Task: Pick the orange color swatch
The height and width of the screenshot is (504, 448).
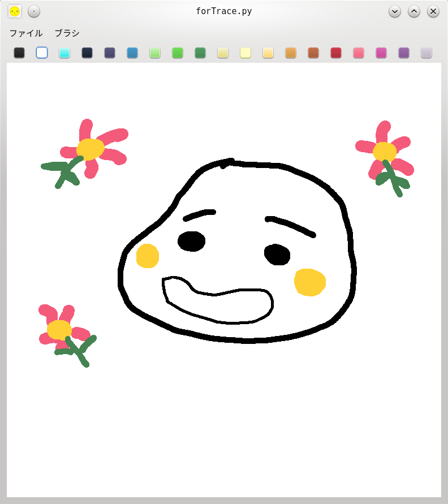Action: tap(291, 53)
